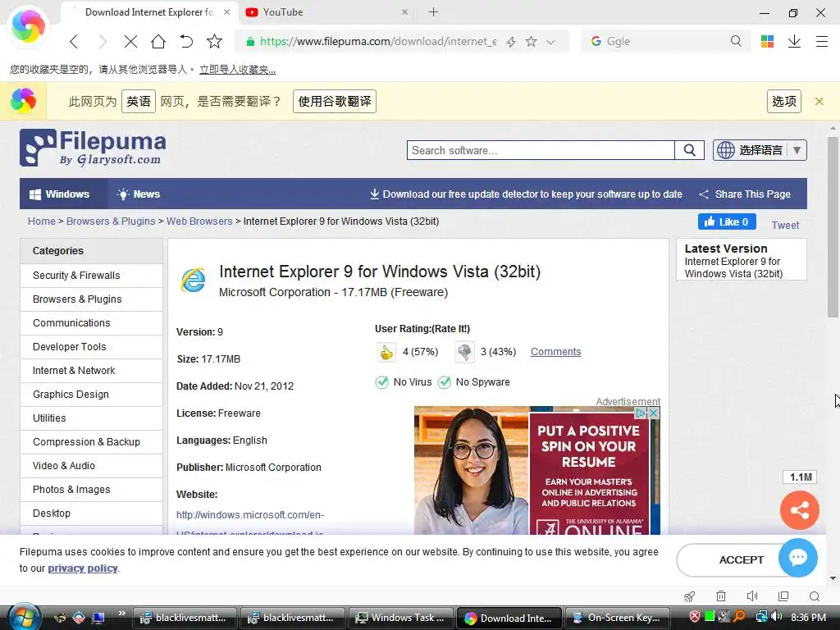Open the blue chat bubble button

click(798, 558)
